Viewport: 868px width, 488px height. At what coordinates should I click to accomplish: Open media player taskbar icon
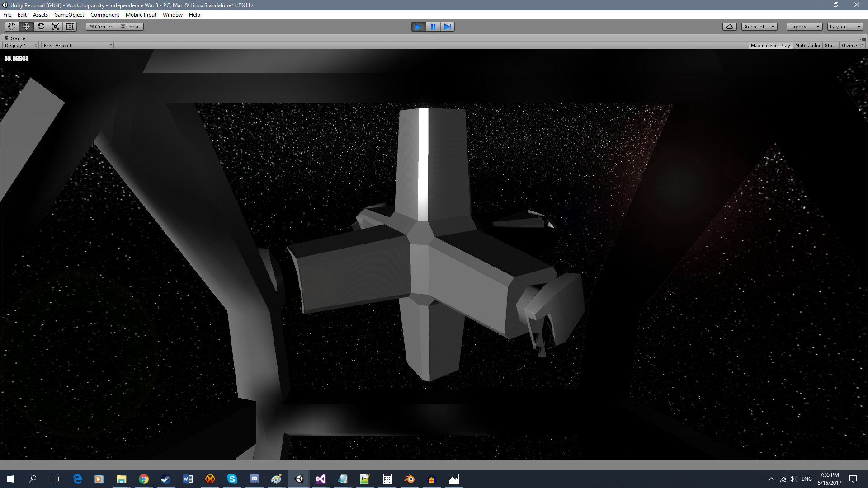[x=99, y=479]
